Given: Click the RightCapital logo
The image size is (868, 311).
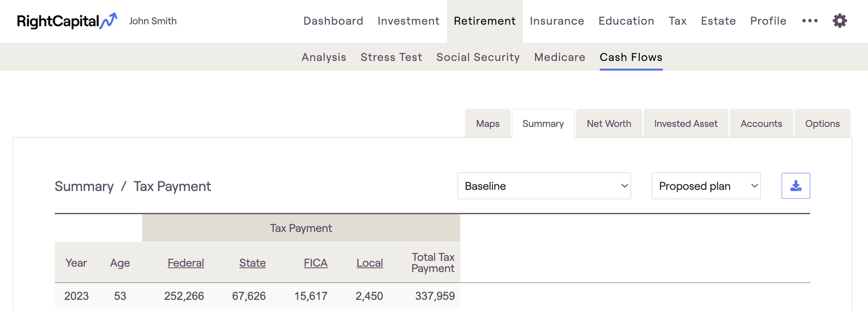Looking at the screenshot, I should tap(67, 21).
